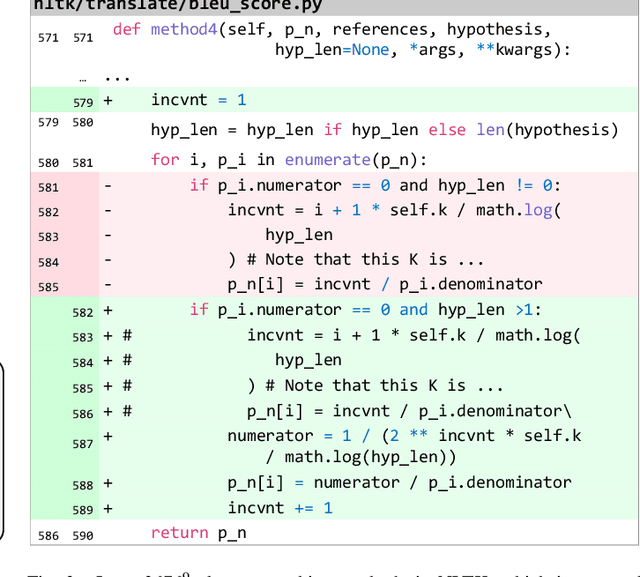Click the minus marker on deleted line 585

[x=108, y=284]
